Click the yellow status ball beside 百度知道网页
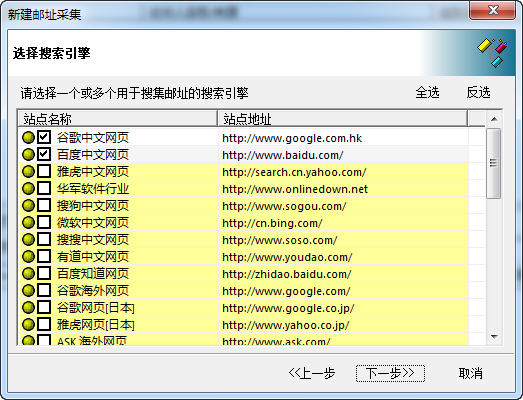Viewport: 523px width, 400px height. click(28, 274)
